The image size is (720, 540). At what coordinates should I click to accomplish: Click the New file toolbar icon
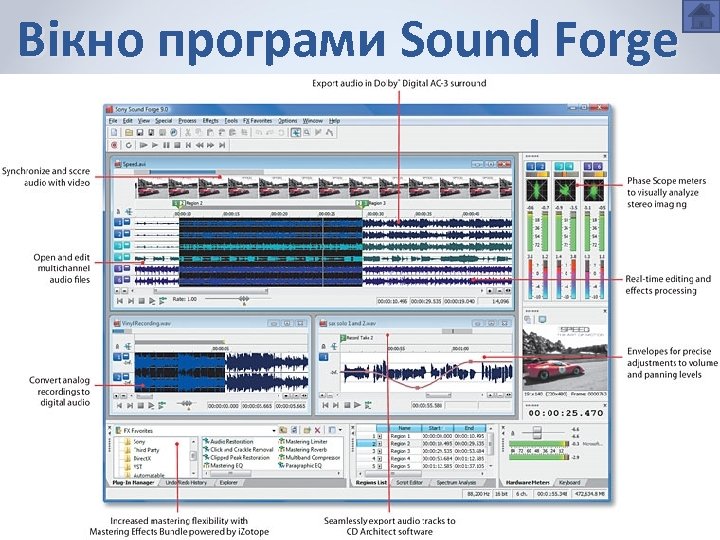click(114, 132)
